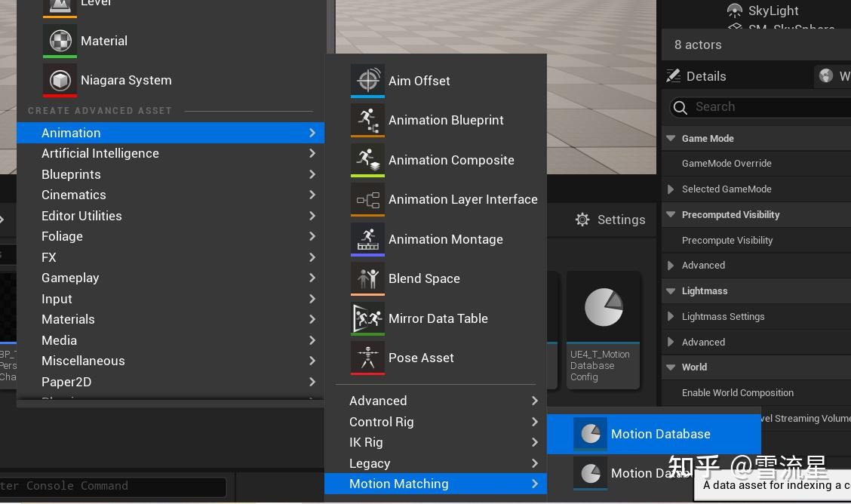Click the Animation Composite icon
The width and height of the screenshot is (851, 504).
pos(367,160)
